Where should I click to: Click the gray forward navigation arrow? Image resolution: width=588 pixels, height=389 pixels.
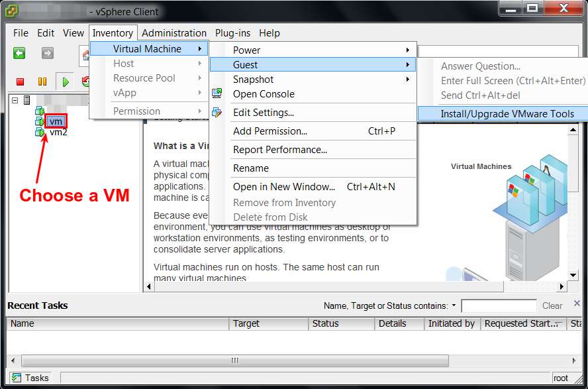[x=47, y=53]
